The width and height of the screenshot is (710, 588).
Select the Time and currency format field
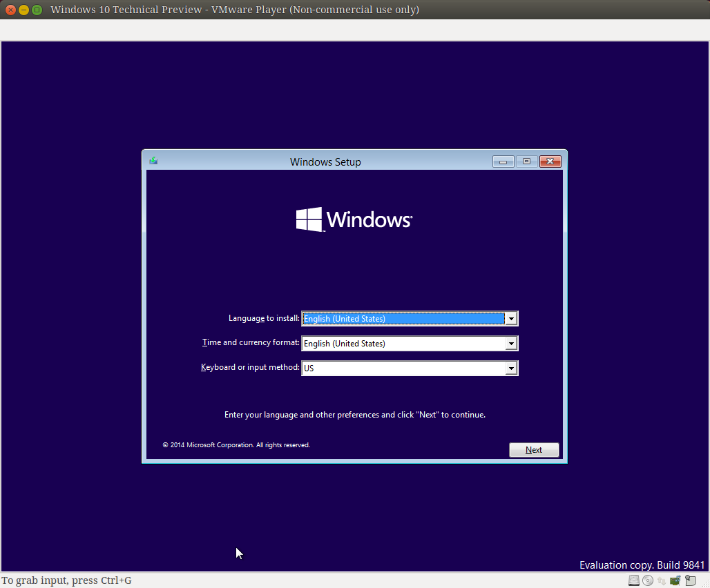pos(410,344)
